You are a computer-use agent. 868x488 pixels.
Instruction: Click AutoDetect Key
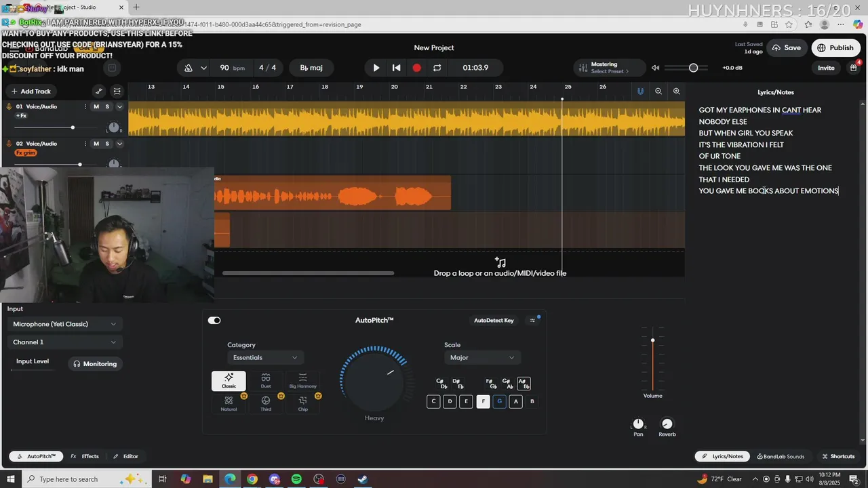coord(494,321)
